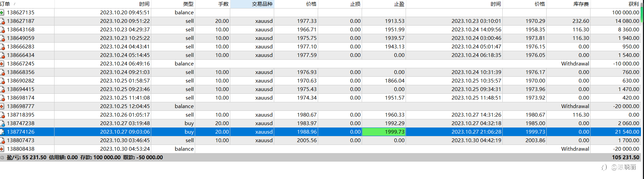The image size is (644, 179).
Task: Select order number 138627187
Action: tap(20, 21)
